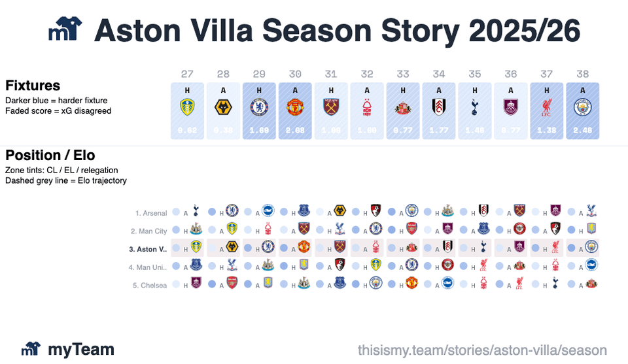Select the Liverpool crest in matchweek 37 card

tap(547, 108)
